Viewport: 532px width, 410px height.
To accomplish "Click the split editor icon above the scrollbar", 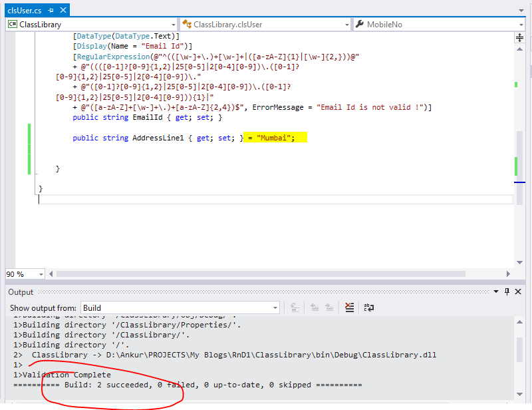I will click(519, 38).
